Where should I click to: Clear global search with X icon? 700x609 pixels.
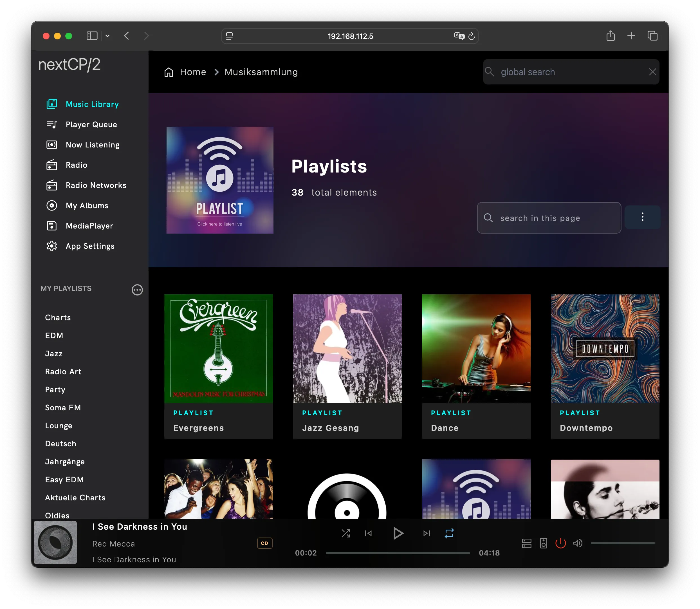tap(652, 72)
